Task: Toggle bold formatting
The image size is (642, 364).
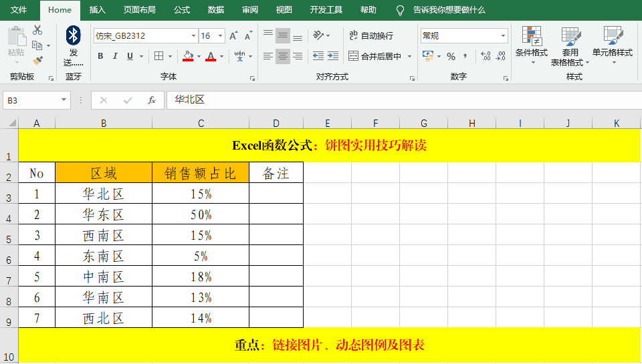Action: (100, 56)
